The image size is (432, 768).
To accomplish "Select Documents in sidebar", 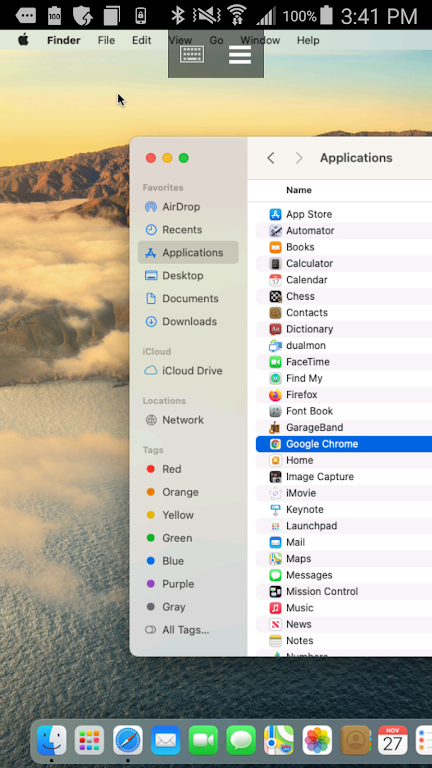I will click(188, 299).
